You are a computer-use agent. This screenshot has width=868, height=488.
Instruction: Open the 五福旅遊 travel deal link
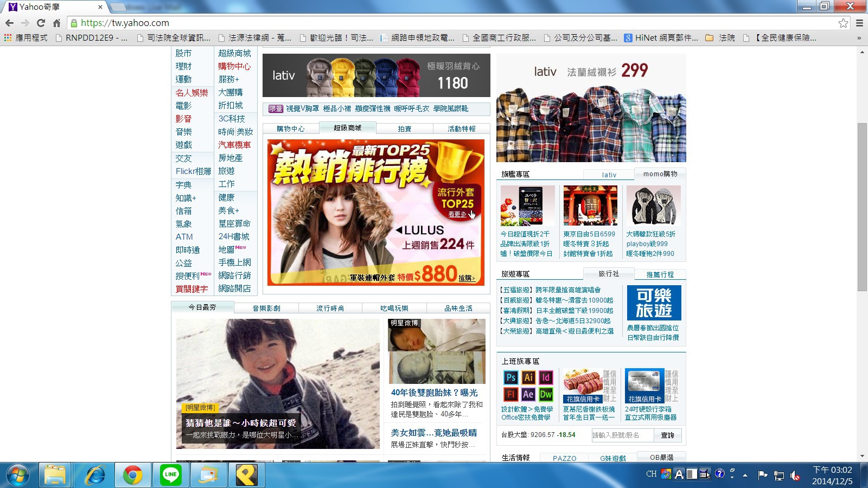pos(550,290)
